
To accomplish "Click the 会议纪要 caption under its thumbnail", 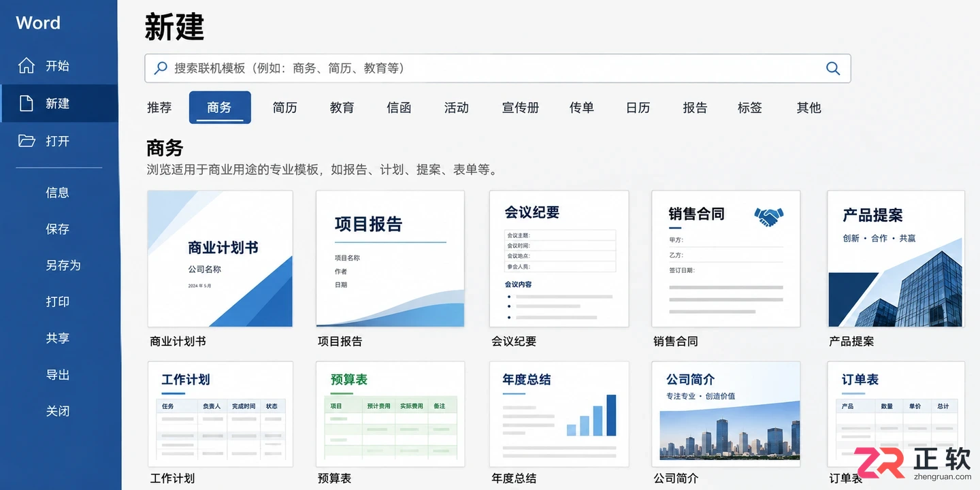I will tap(514, 342).
